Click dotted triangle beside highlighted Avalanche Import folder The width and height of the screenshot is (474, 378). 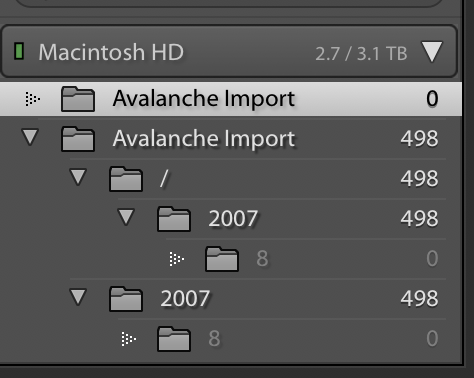click(33, 99)
